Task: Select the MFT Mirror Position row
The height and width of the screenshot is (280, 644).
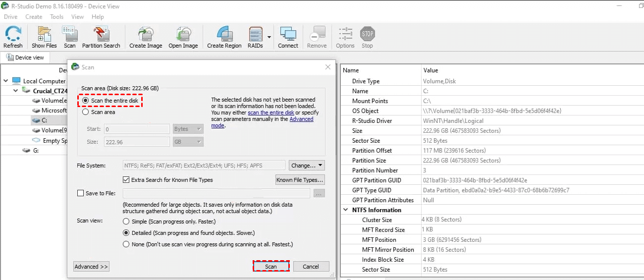Action: click(x=492, y=249)
